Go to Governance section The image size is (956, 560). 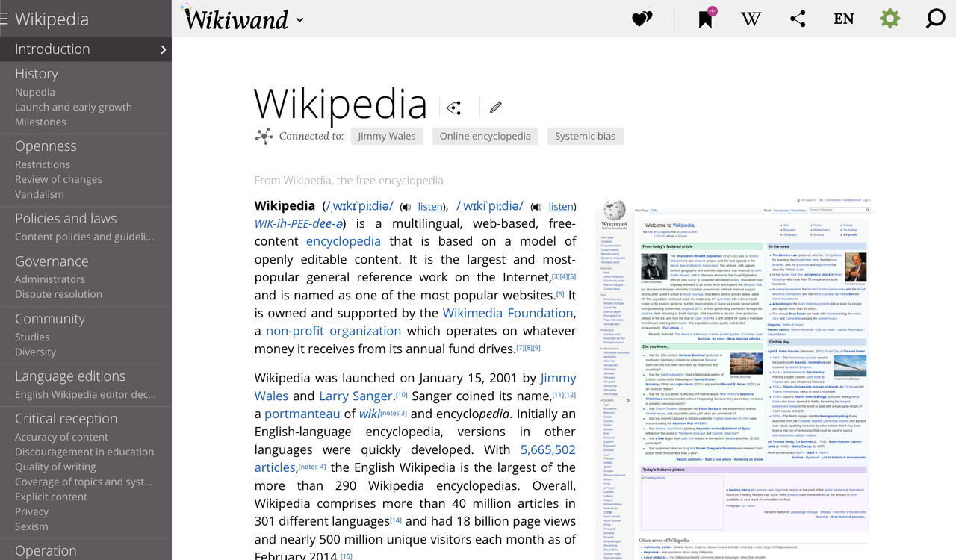[x=52, y=261]
